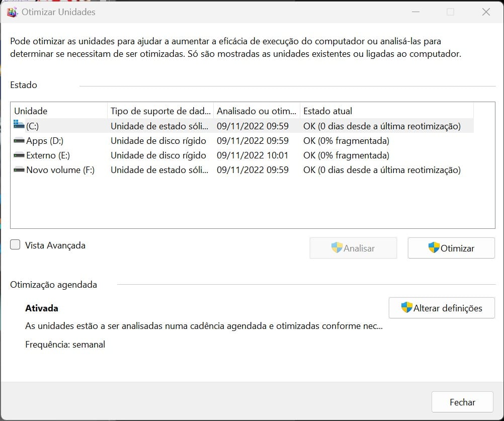
Task: Close the Otimizar Unidades window
Action: 486,12
